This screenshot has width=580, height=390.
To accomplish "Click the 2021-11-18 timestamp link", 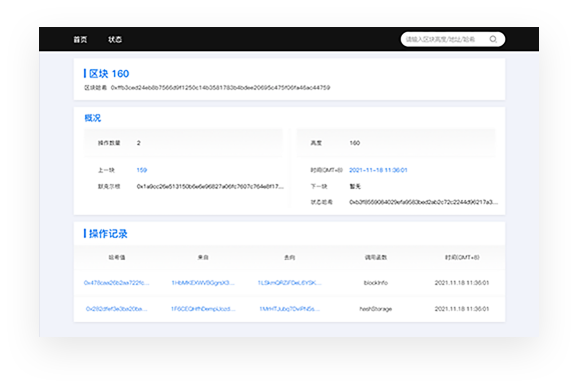I will pyautogui.click(x=378, y=170).
